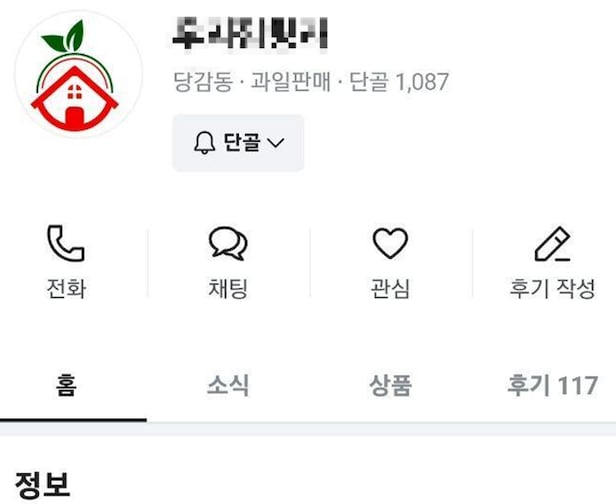616x504 pixels.
Task: Select the 홈 tab
Action: pyautogui.click(x=66, y=385)
